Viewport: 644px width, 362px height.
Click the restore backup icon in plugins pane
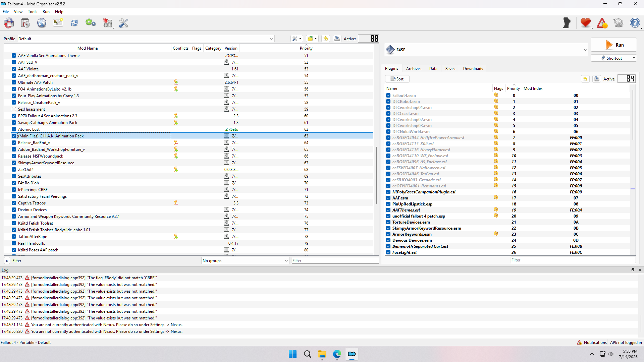[585, 79]
